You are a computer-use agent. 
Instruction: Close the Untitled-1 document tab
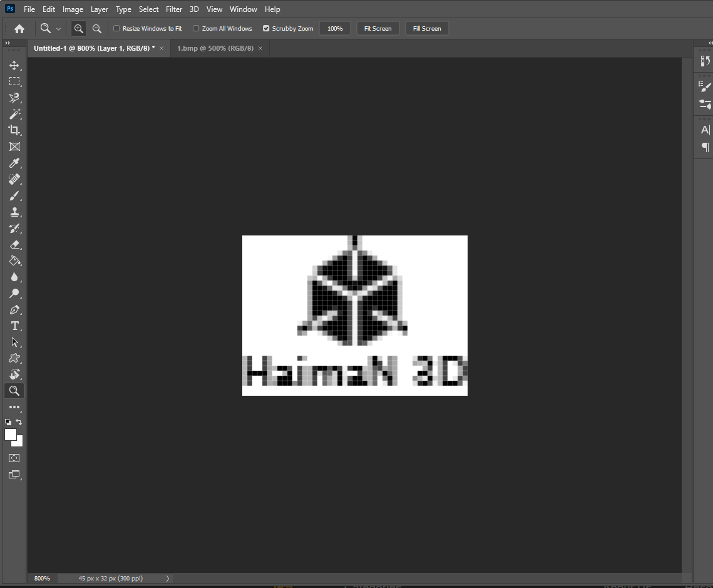162,48
